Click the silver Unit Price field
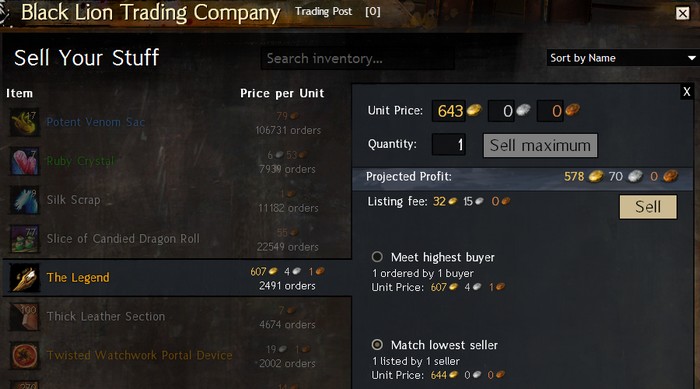 point(502,111)
